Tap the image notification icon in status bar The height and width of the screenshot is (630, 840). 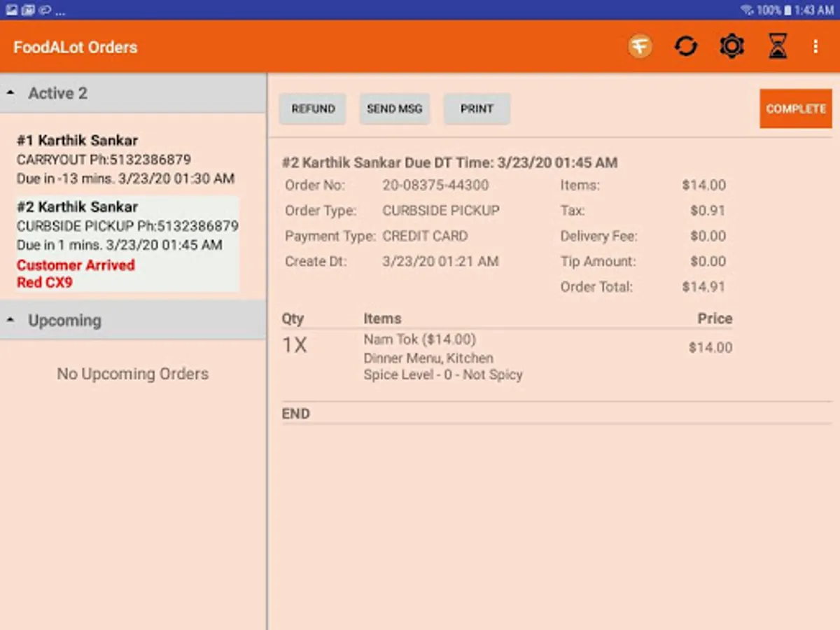click(12, 10)
